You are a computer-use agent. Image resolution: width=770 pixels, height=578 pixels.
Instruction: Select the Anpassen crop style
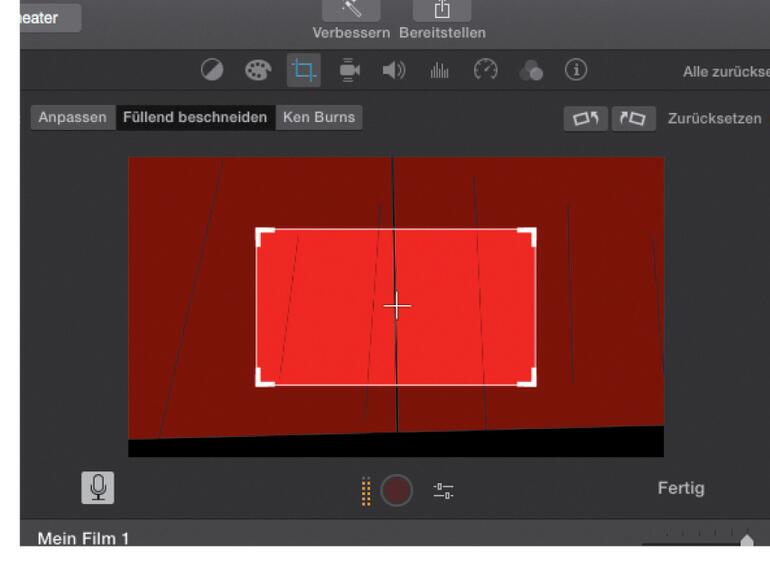click(73, 117)
